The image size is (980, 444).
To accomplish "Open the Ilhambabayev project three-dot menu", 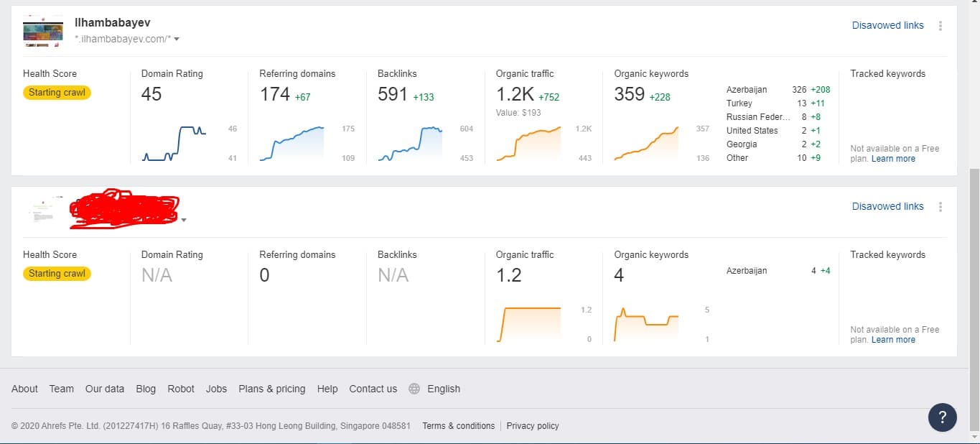I will (x=941, y=26).
